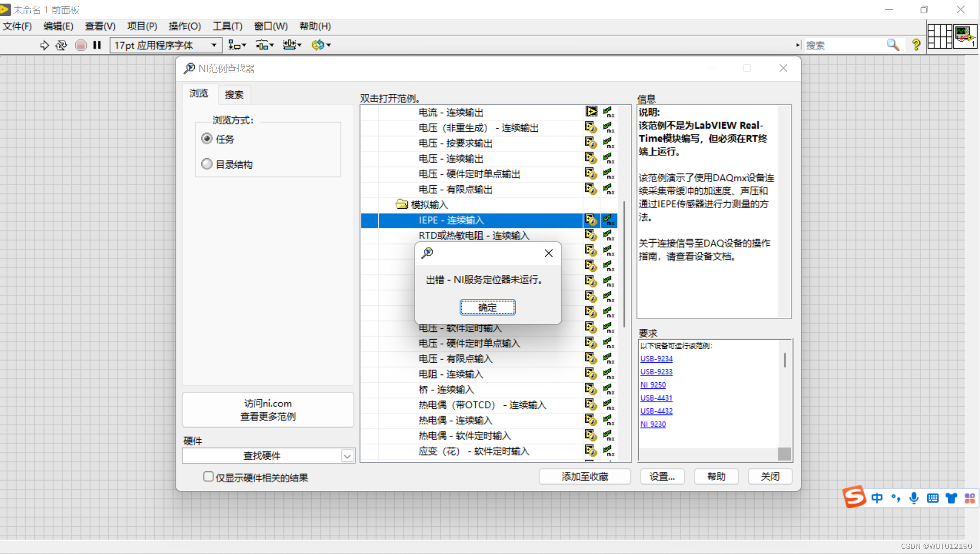
Task: Open the 操作(O) menu
Action: pos(185,26)
